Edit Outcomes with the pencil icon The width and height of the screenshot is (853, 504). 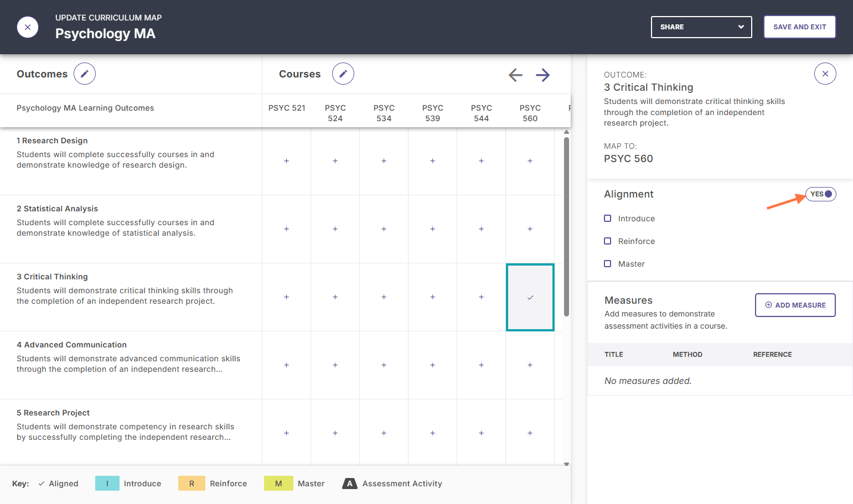click(x=85, y=74)
